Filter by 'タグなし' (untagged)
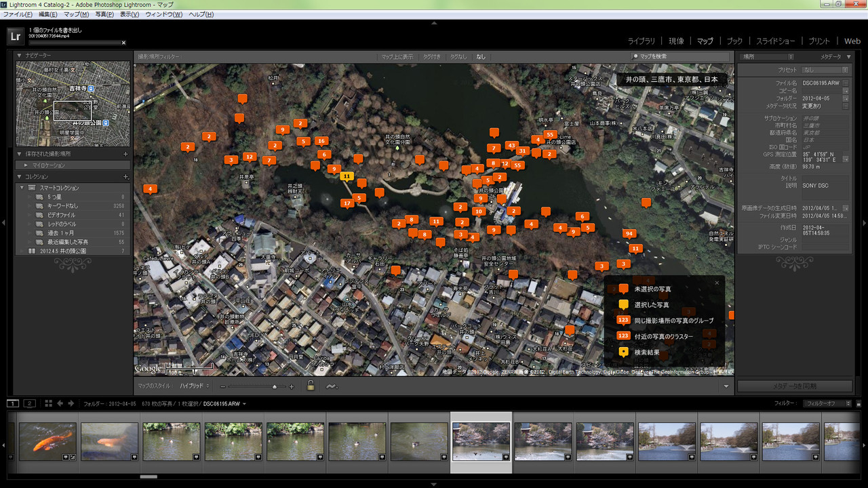Image resolution: width=868 pixels, height=488 pixels. (x=458, y=57)
